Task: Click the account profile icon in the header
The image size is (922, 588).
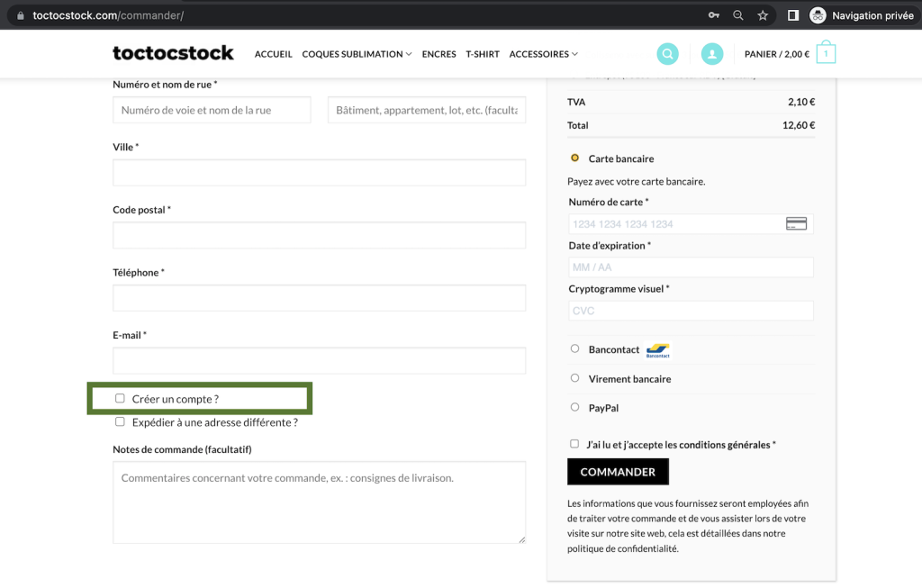Action: (x=712, y=54)
